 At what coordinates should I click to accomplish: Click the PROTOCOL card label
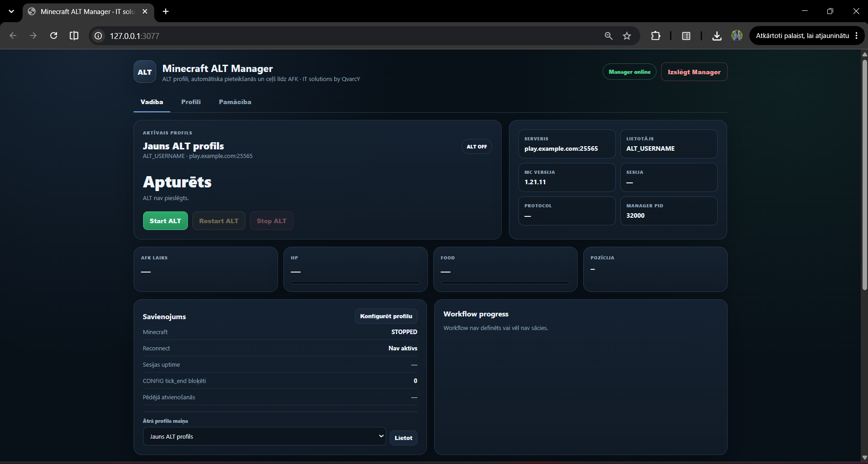point(538,206)
